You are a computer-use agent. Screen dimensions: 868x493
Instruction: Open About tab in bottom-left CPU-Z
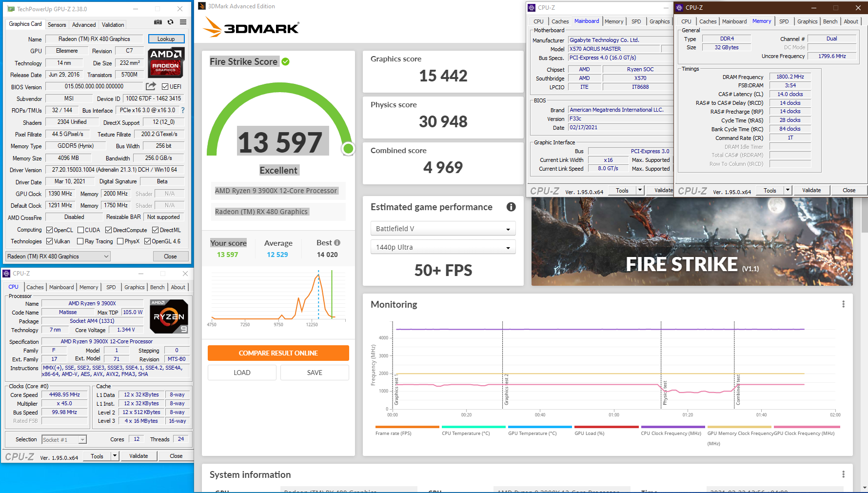pyautogui.click(x=178, y=287)
